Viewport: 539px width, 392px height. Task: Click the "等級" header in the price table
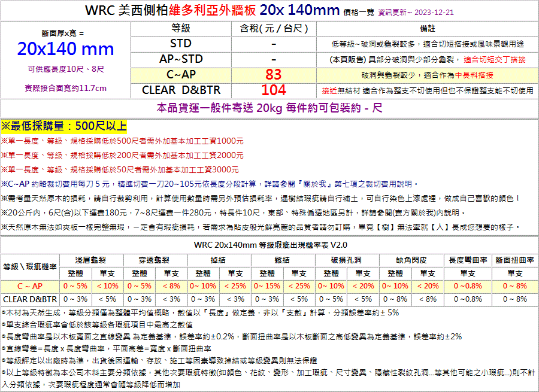181,29
